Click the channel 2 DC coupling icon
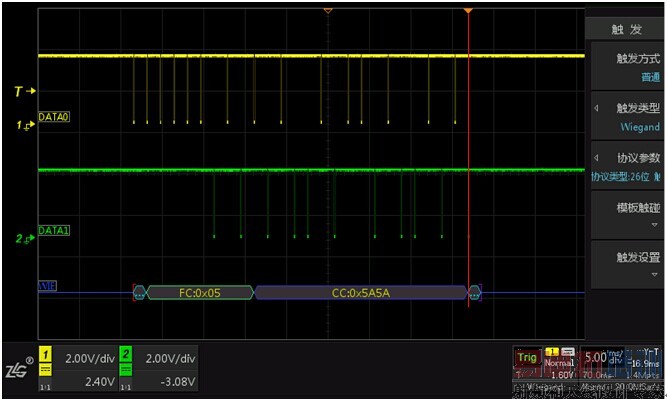 [125, 370]
